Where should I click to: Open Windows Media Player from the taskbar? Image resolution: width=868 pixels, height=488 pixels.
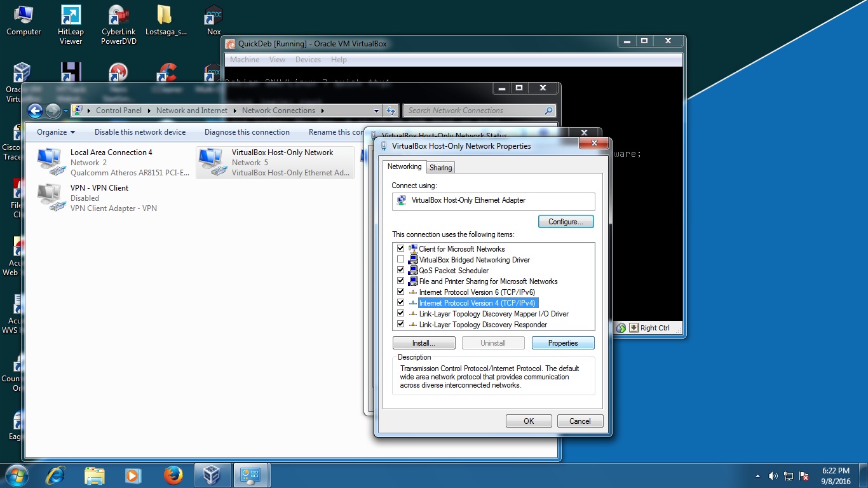tap(133, 475)
